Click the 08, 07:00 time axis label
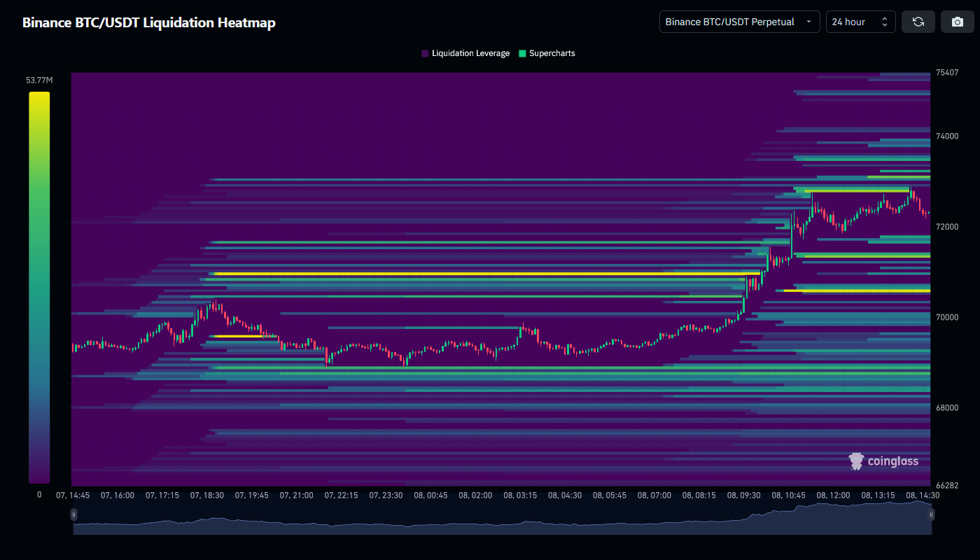Image resolution: width=980 pixels, height=560 pixels. [654, 495]
